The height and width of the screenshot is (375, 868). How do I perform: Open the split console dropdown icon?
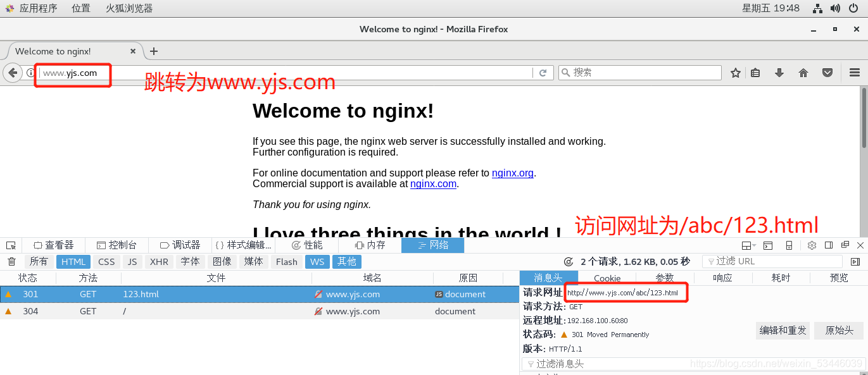[x=749, y=245]
